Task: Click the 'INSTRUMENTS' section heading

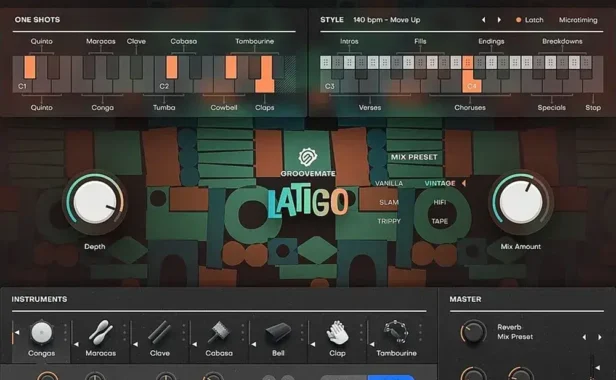Action: pyautogui.click(x=39, y=299)
